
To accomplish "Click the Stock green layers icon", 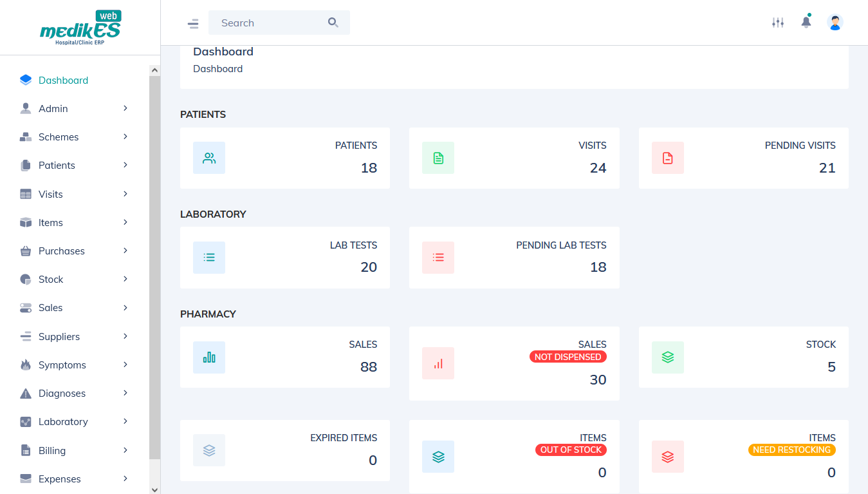I will click(667, 357).
